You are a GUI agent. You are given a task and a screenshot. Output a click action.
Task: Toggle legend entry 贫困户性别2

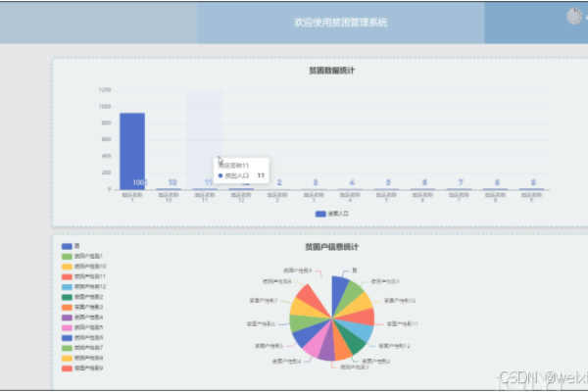[82, 297]
